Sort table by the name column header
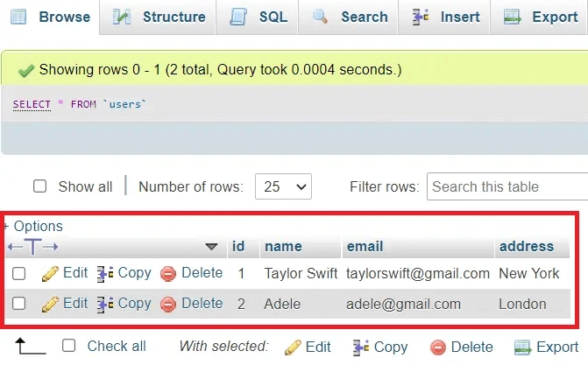588x372 pixels. 283,247
